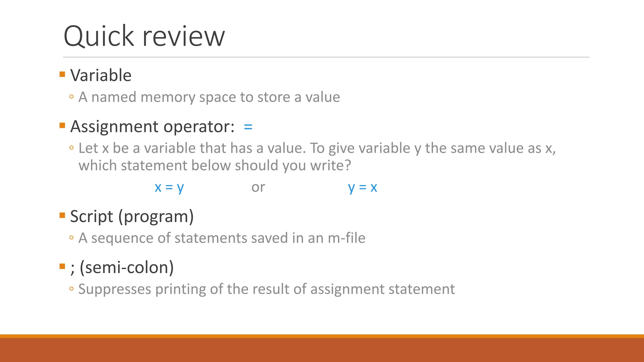The image size is (644, 362).
Task: Click the brown footer band of the slide
Action: coord(322,350)
